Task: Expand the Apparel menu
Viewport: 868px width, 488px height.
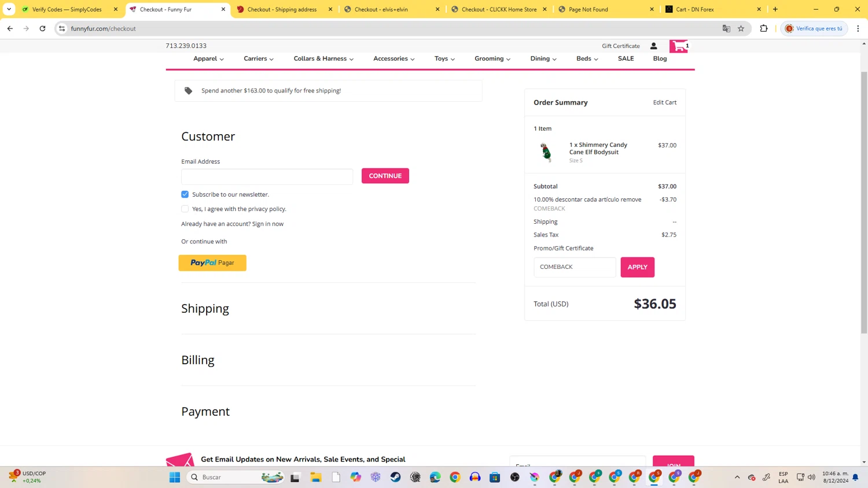Action: tap(208, 58)
